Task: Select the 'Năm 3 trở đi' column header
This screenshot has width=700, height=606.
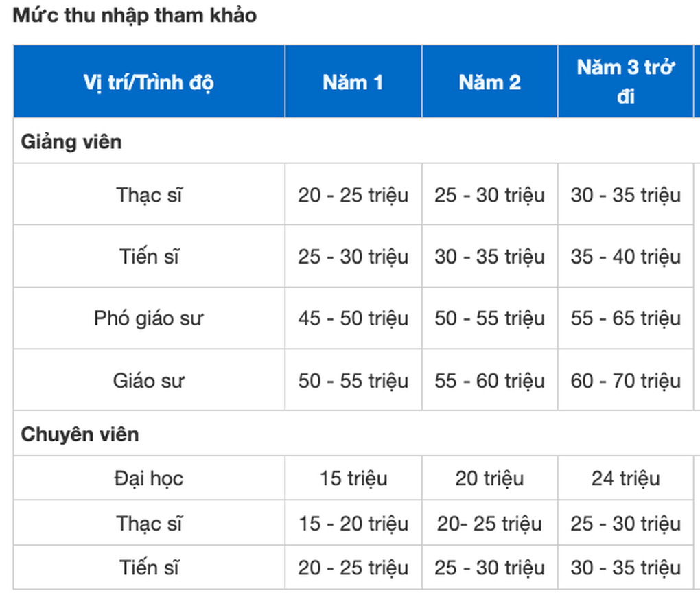Action: [625, 82]
